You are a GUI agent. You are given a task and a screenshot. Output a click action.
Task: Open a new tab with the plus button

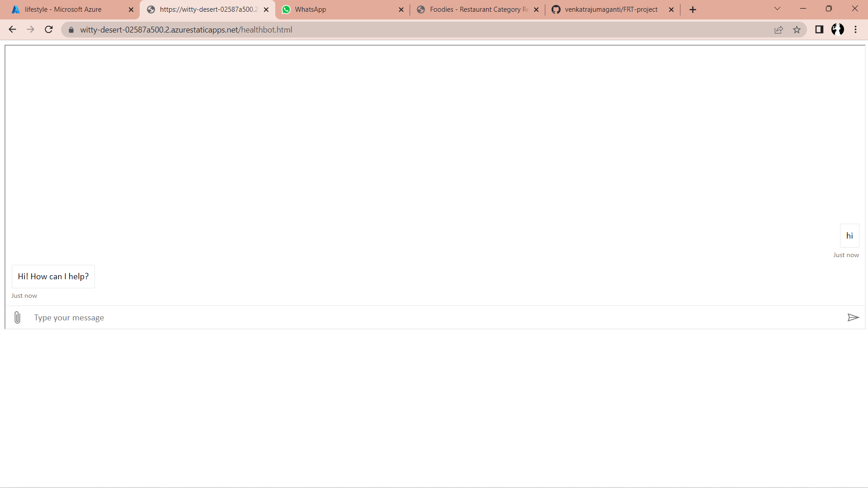click(693, 9)
